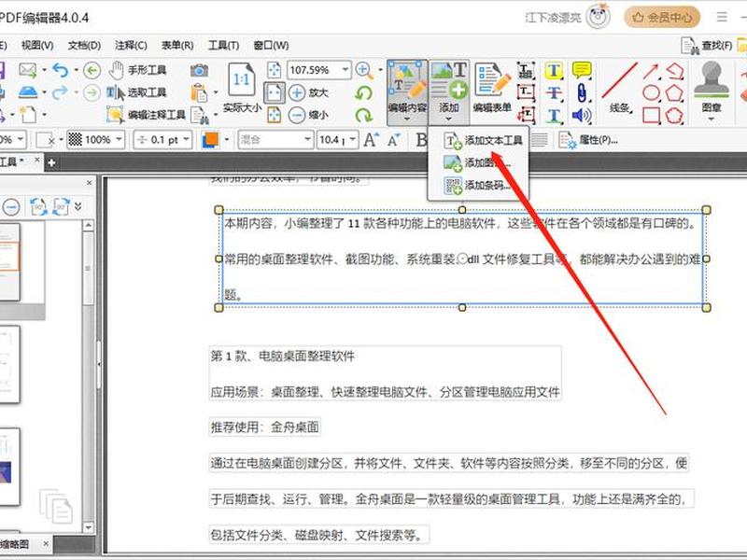Click the 查找(F) find button
This screenshot has height=560, width=747.
pyautogui.click(x=707, y=45)
